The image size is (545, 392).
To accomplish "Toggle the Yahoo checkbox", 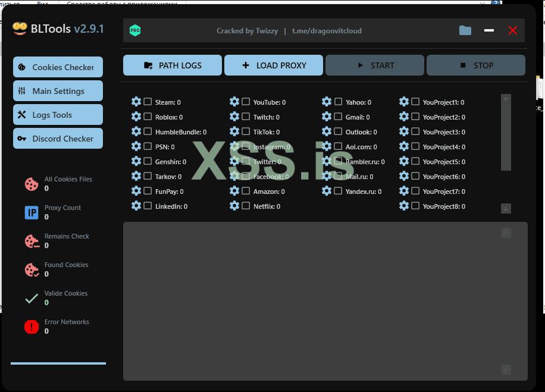I will [338, 102].
